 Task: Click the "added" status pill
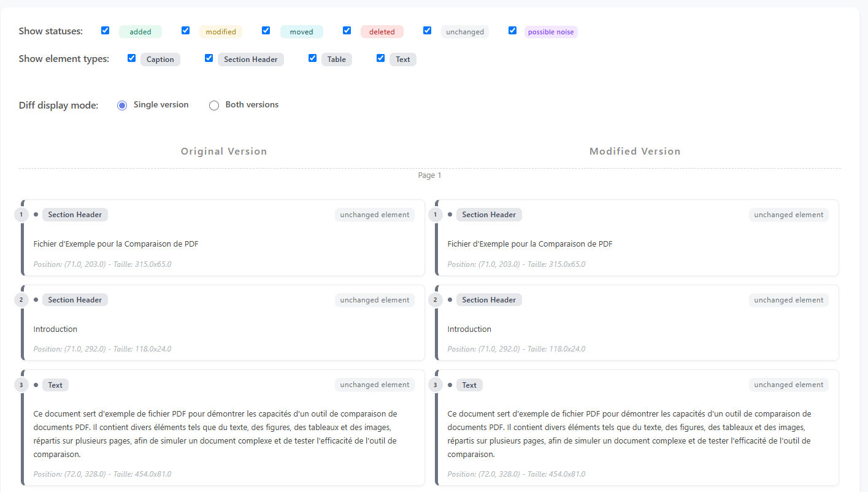point(140,31)
